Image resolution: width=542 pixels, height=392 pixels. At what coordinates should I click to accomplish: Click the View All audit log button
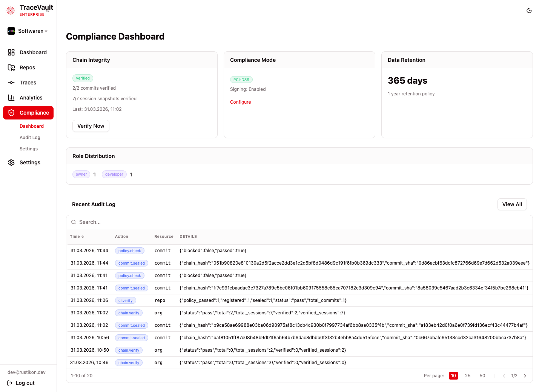[512, 204]
